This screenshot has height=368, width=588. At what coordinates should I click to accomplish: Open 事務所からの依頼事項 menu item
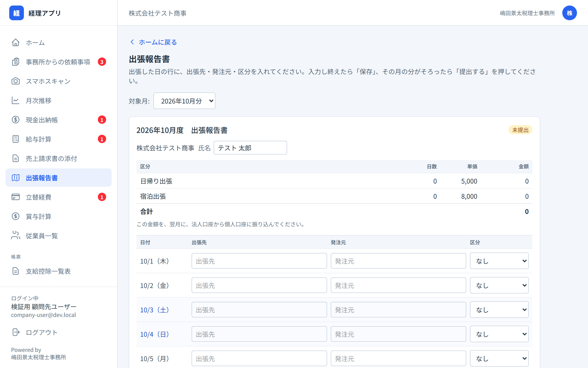tap(58, 62)
